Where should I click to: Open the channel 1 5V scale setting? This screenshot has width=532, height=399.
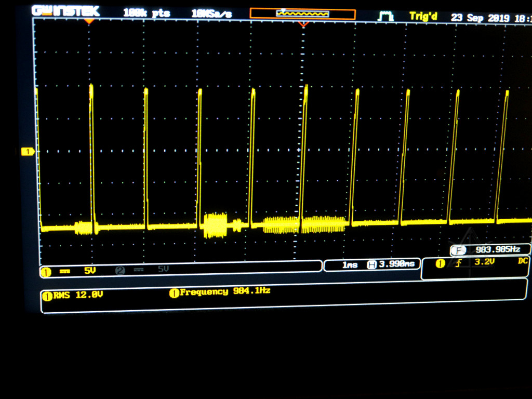(x=90, y=270)
